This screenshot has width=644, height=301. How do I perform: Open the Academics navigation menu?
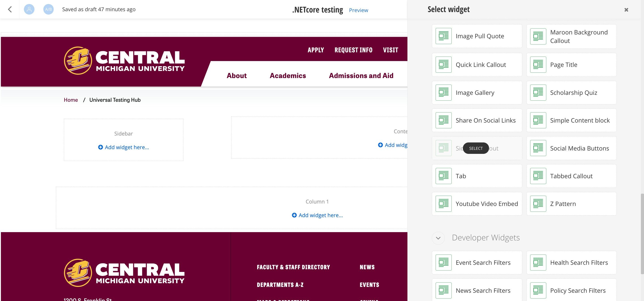pyautogui.click(x=288, y=76)
